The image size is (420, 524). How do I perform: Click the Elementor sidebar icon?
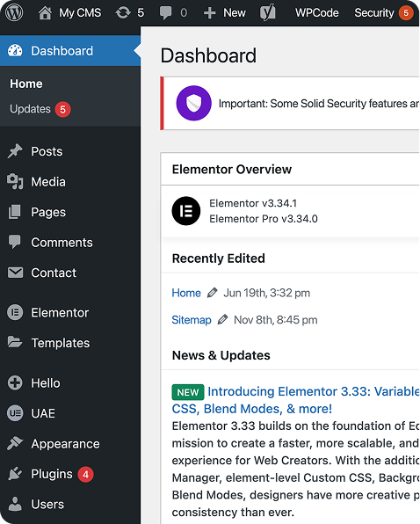(15, 312)
